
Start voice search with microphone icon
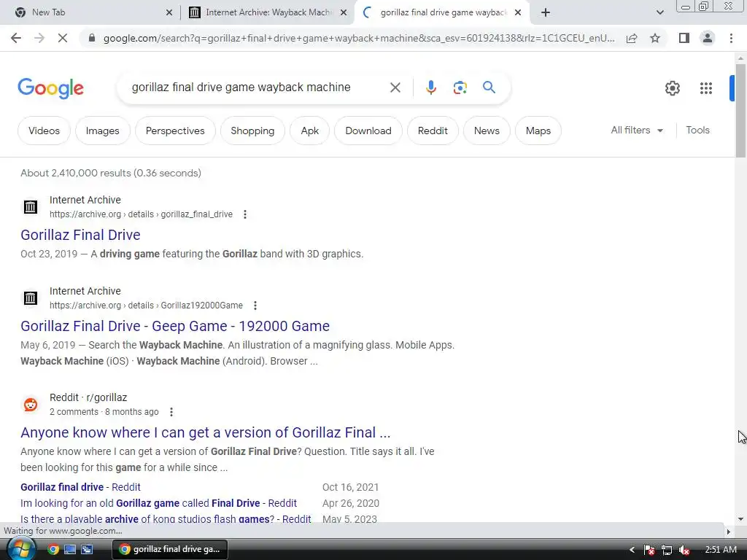coord(430,87)
